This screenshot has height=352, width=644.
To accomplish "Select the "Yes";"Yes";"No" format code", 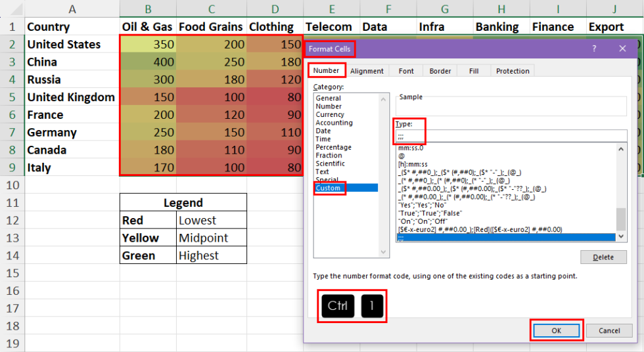I will click(422, 205).
